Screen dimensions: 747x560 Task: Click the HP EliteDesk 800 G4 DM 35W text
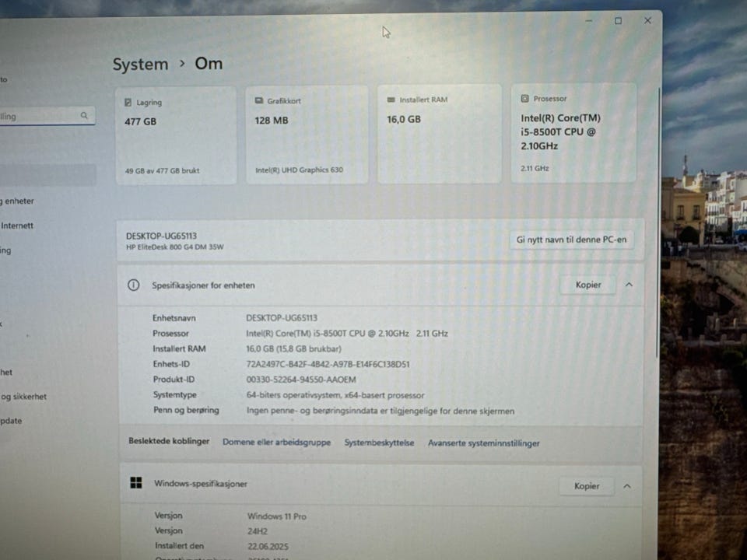point(174,247)
